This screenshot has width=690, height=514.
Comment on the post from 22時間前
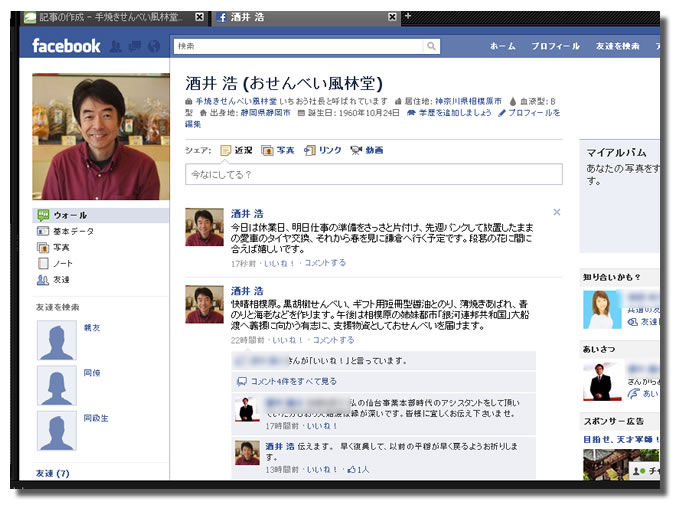tap(334, 340)
